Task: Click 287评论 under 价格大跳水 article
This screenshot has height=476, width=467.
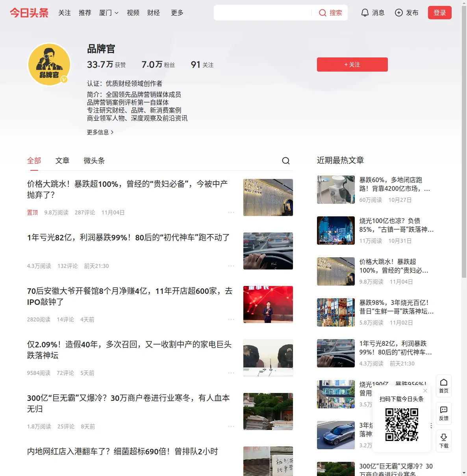Action: click(85, 212)
